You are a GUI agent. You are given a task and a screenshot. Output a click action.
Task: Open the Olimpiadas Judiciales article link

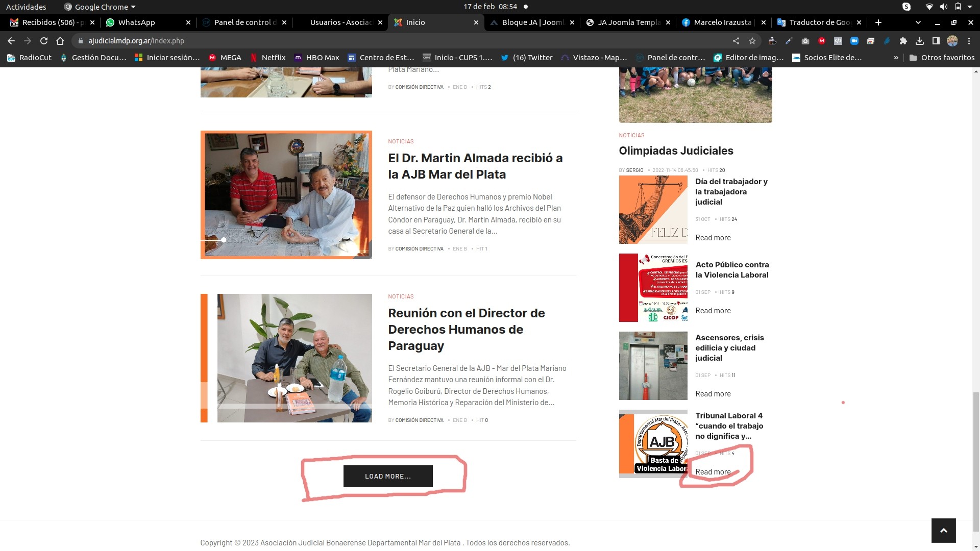pos(676,151)
